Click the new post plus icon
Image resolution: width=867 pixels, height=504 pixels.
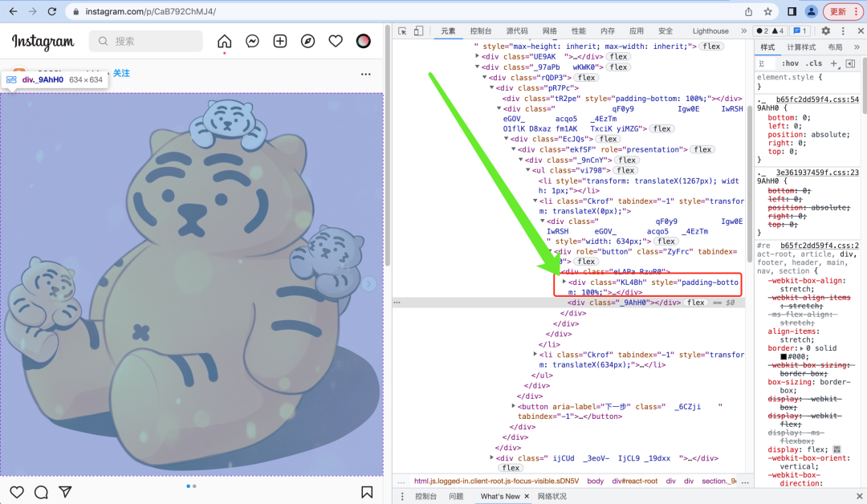[x=279, y=41]
